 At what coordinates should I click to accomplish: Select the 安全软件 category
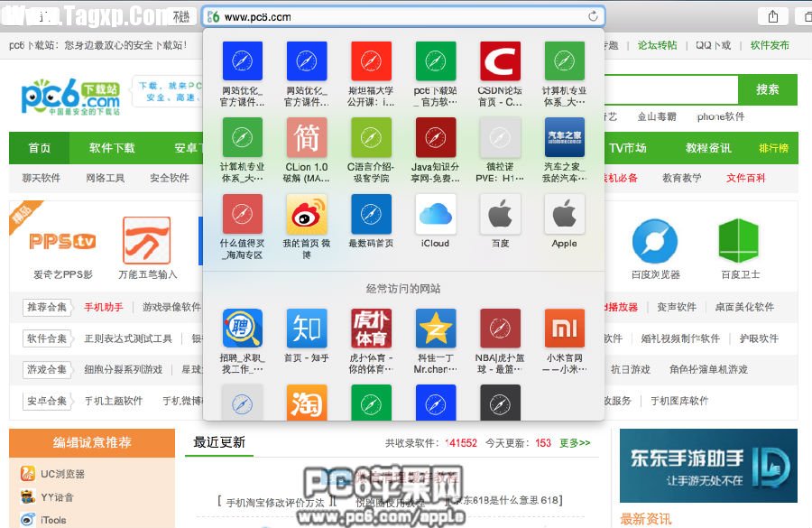(x=170, y=178)
